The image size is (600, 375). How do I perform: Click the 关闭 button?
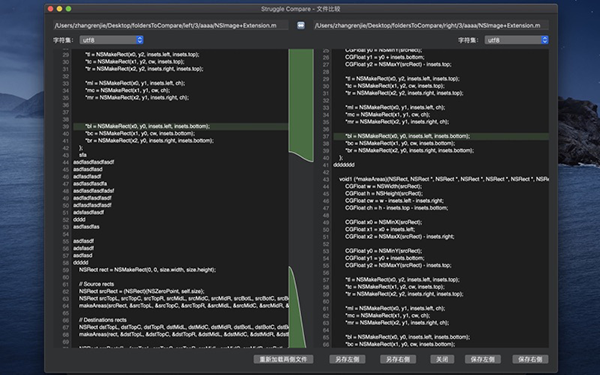point(442,359)
